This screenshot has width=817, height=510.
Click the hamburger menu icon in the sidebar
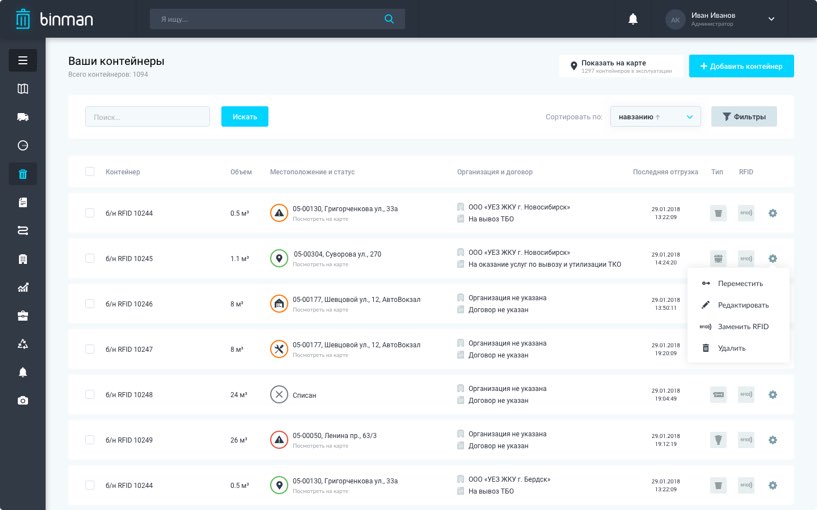point(23,60)
